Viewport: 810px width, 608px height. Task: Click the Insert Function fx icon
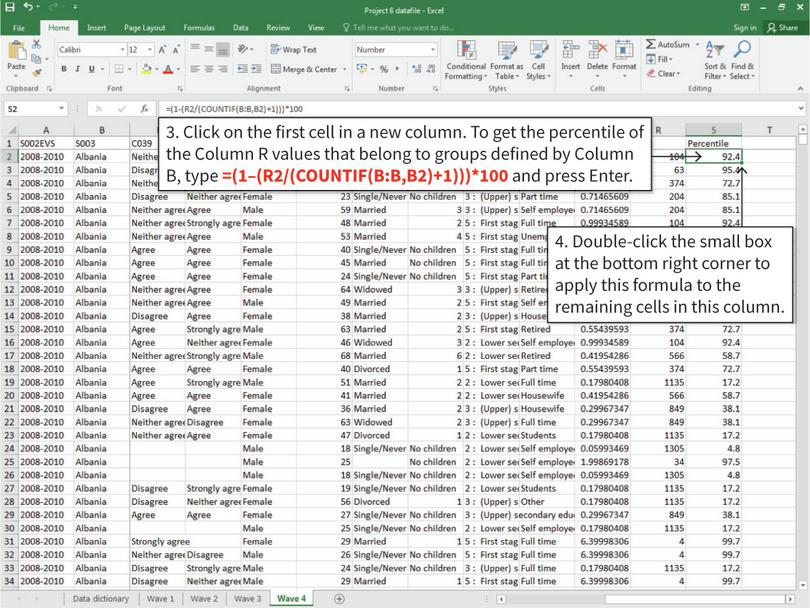[x=144, y=108]
